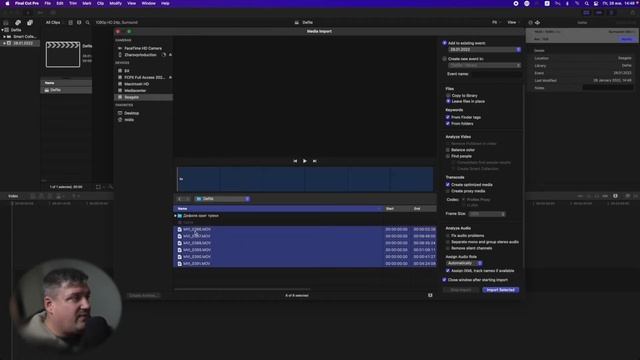Select file MVI_0386.MOV in list
This screenshot has width=640, height=360.
tap(305, 229)
